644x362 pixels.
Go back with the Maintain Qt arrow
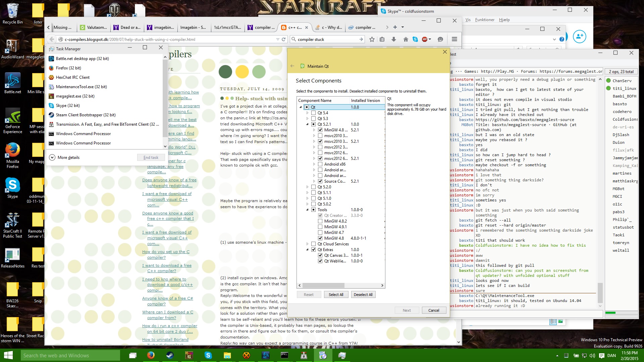point(292,66)
